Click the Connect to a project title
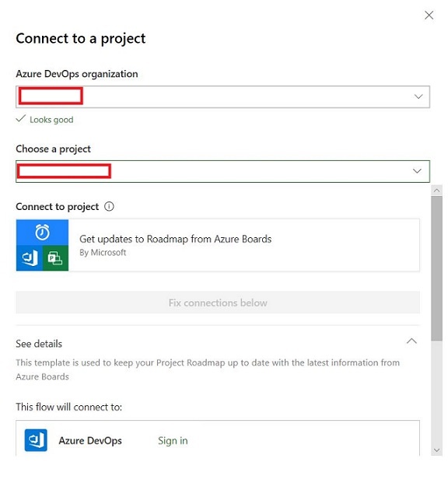This screenshot has height=490, width=448. pyautogui.click(x=81, y=39)
